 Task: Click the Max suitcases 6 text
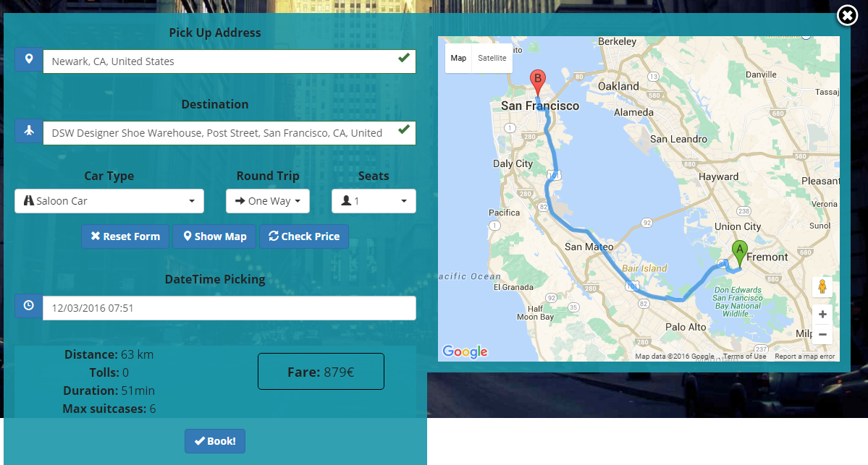(x=109, y=409)
